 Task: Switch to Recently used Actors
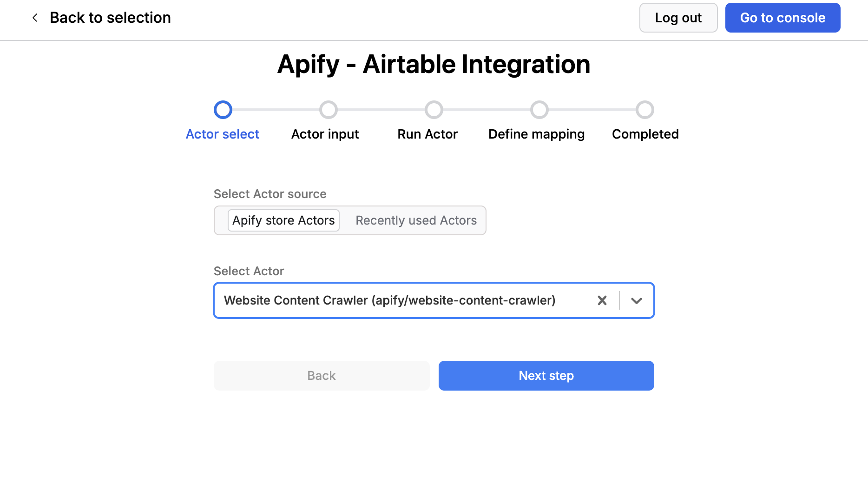(x=416, y=220)
